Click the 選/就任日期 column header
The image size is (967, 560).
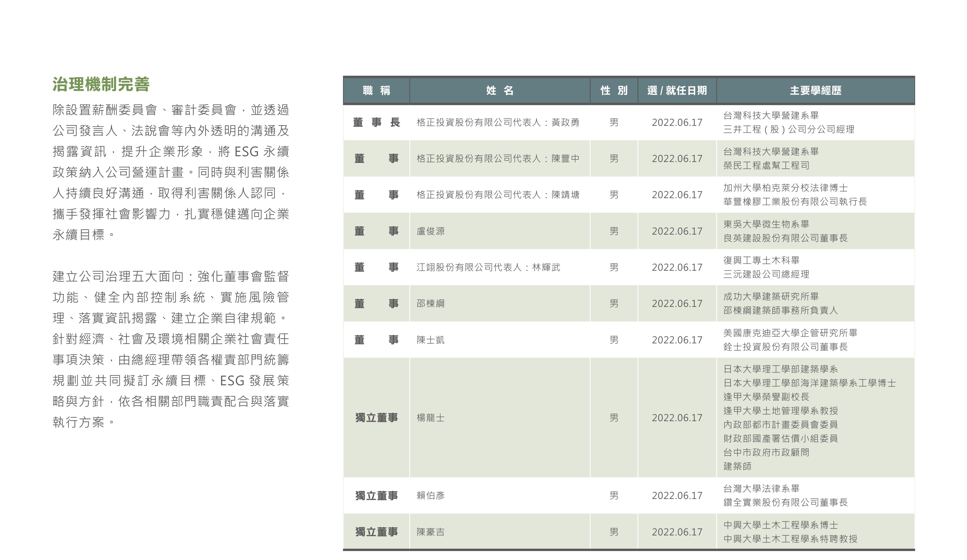[677, 91]
